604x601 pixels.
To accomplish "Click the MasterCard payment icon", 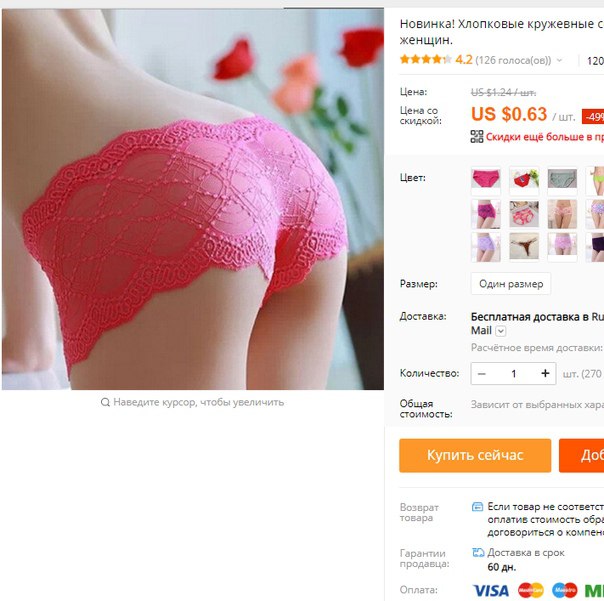I will tap(530, 590).
